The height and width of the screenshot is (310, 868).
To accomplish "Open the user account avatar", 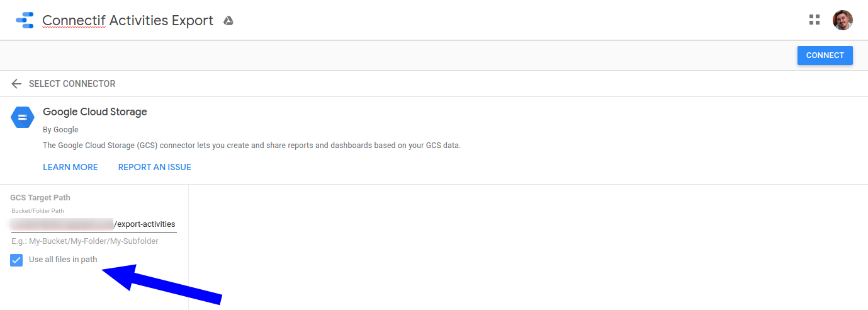I will [843, 20].
